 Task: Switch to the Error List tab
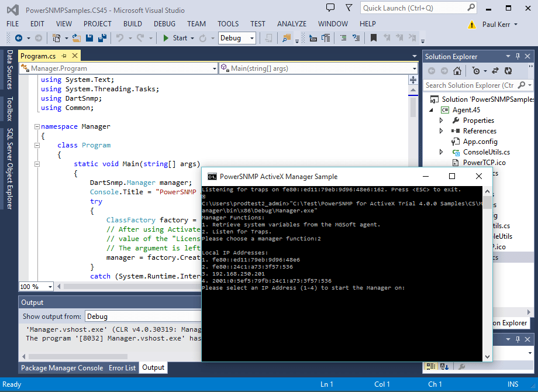[x=122, y=368]
